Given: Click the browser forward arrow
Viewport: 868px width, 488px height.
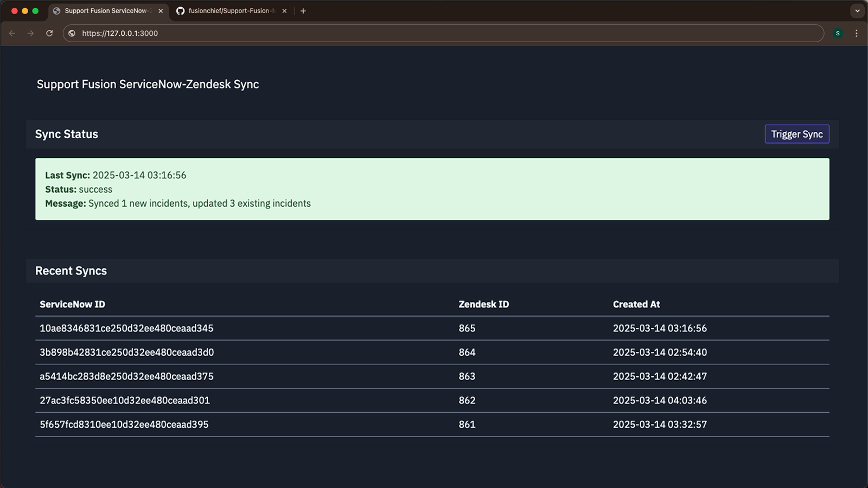Looking at the screenshot, I should [x=31, y=33].
